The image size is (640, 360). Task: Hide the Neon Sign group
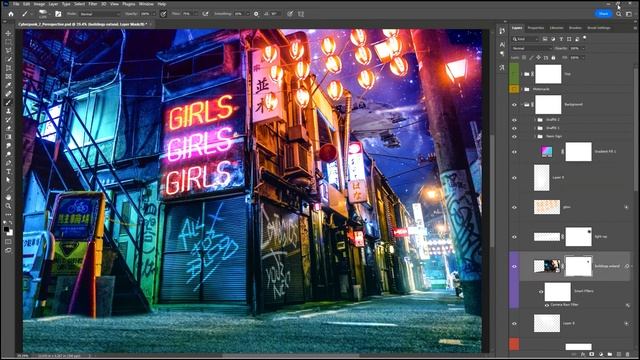tap(514, 136)
